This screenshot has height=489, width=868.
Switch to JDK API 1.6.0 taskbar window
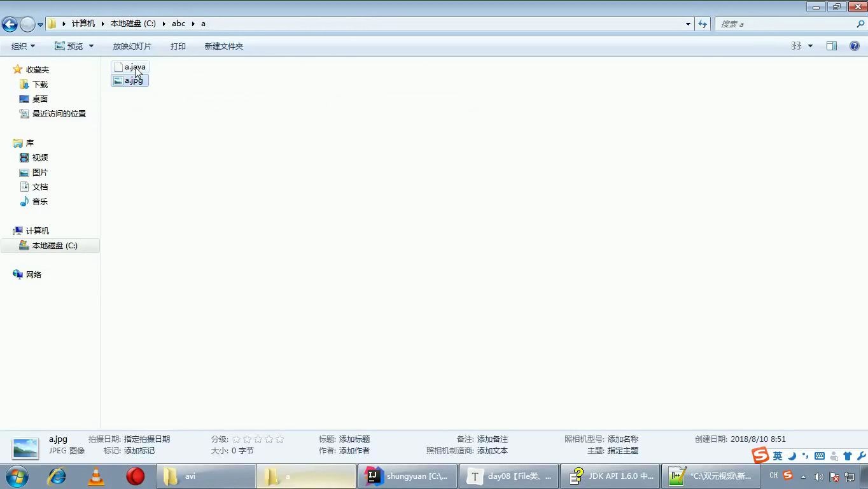[610, 476]
